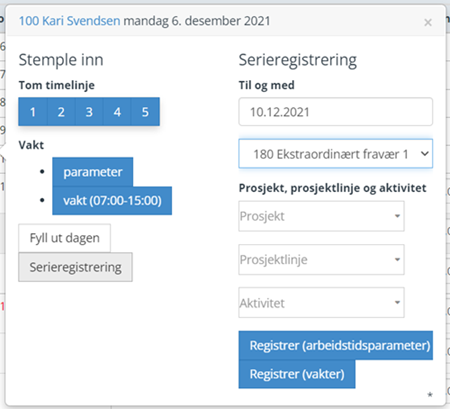
Task: Click Registrer (vakter) button
Action: click(x=297, y=374)
